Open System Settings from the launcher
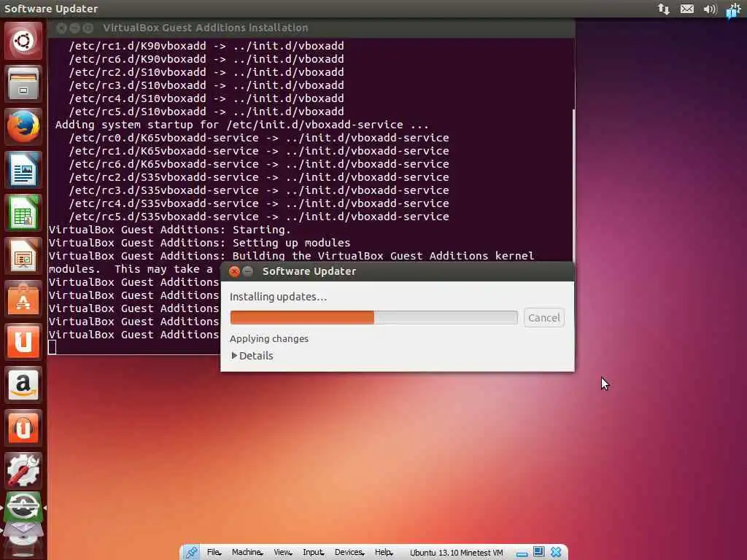 (23, 470)
